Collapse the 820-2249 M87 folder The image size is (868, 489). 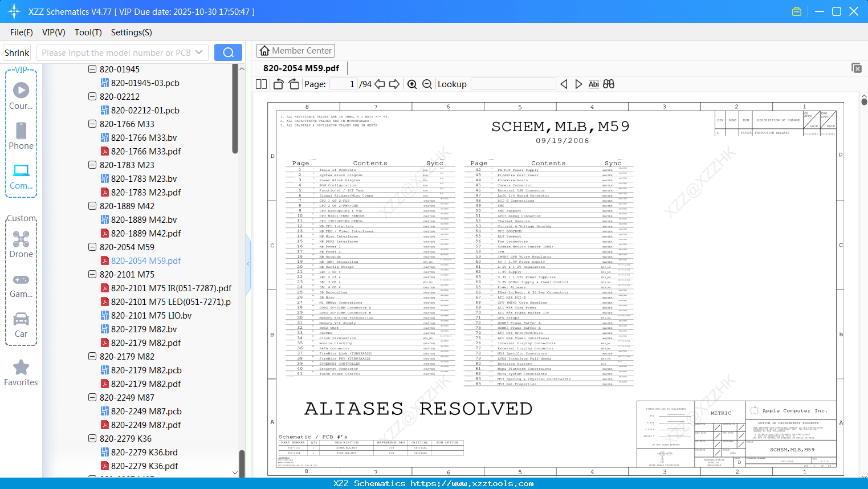(92, 397)
